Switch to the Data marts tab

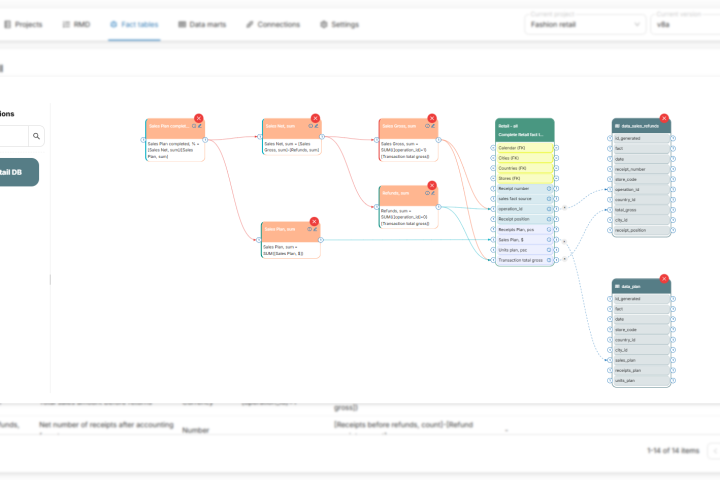click(205, 23)
